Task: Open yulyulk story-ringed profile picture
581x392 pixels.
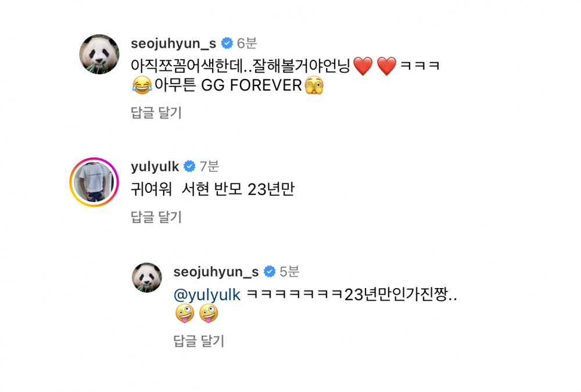Action: [x=94, y=182]
